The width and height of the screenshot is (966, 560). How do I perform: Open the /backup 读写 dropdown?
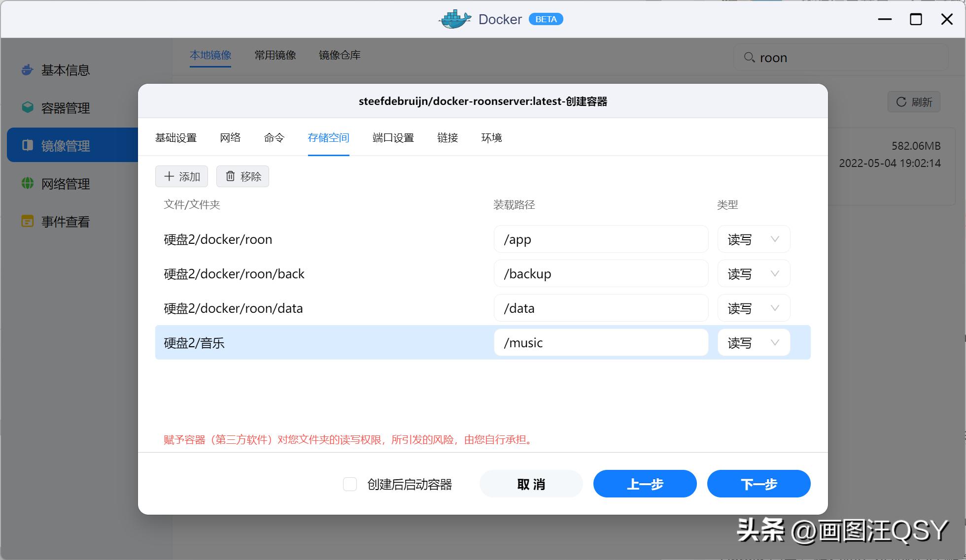click(x=774, y=273)
